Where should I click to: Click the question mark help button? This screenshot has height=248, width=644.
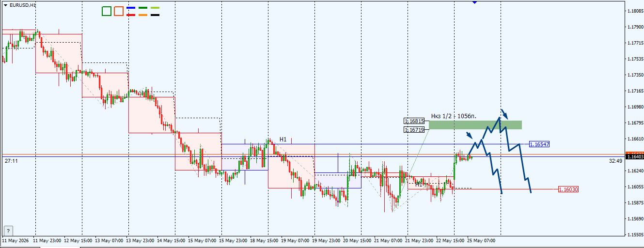pyautogui.click(x=8, y=231)
